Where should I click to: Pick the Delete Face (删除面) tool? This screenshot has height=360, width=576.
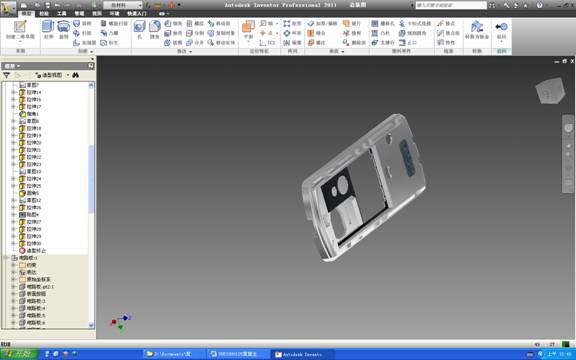pos(354,43)
